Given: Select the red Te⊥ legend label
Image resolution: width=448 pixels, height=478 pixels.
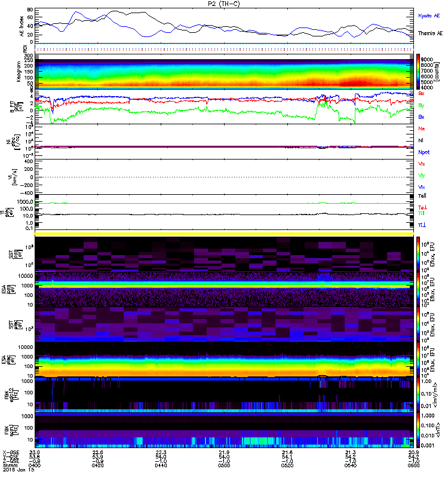Looking at the screenshot, I should [x=422, y=207].
